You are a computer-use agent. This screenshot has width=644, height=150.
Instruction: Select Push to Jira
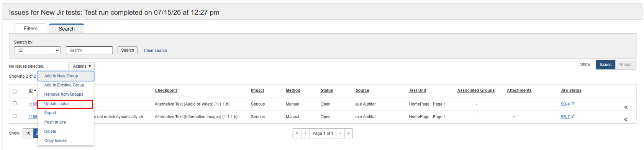[66, 122]
